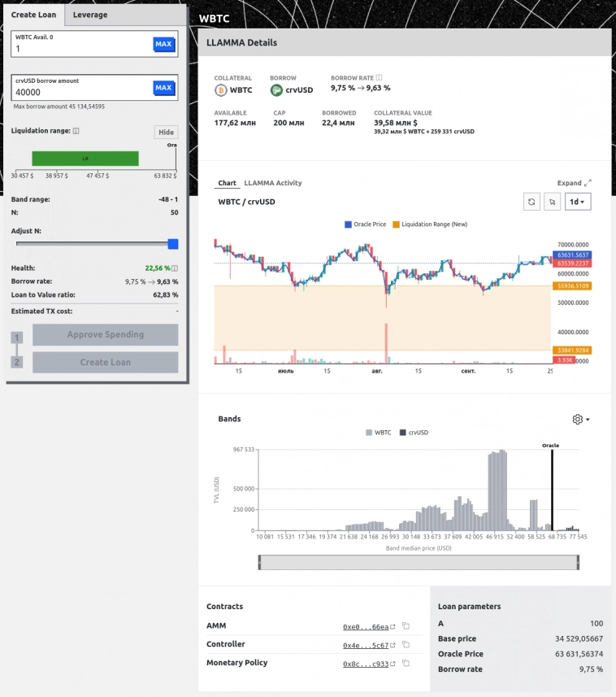Click the LLAMMA Details heading
The image size is (616, 697).
241,42
